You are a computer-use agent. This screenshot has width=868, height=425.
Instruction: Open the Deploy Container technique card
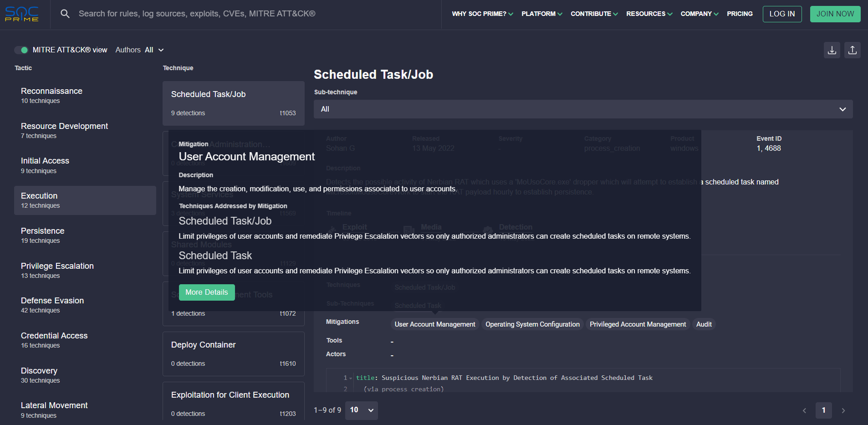pos(234,354)
